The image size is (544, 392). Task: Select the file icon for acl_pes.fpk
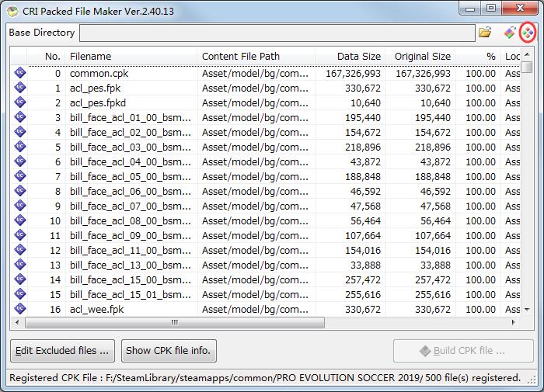[20, 88]
